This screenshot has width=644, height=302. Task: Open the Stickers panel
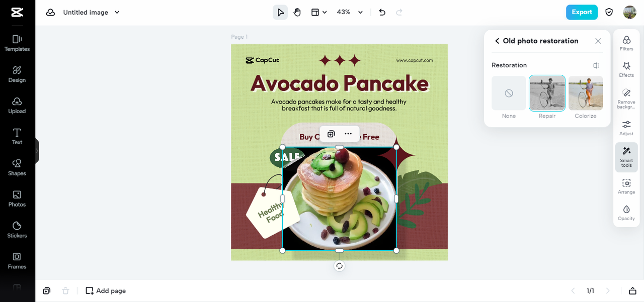[x=17, y=230]
